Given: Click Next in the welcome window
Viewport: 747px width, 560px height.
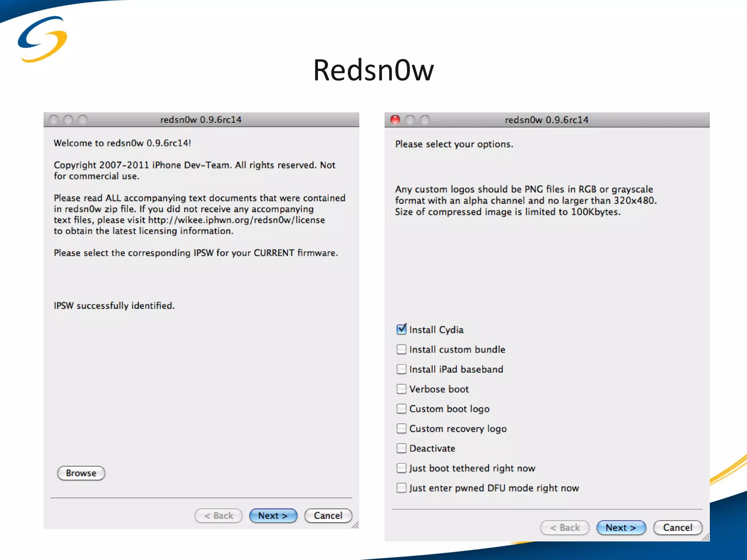Looking at the screenshot, I should (x=273, y=516).
